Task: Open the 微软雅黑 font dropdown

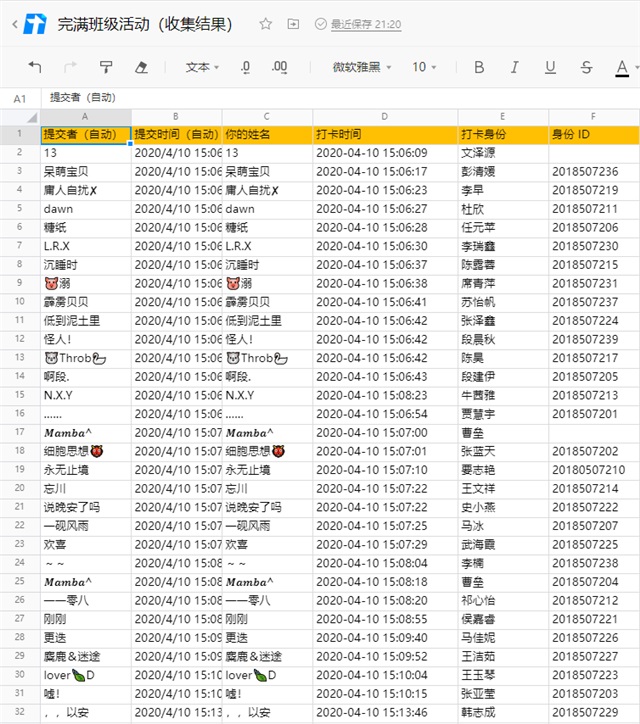Action: (362, 67)
